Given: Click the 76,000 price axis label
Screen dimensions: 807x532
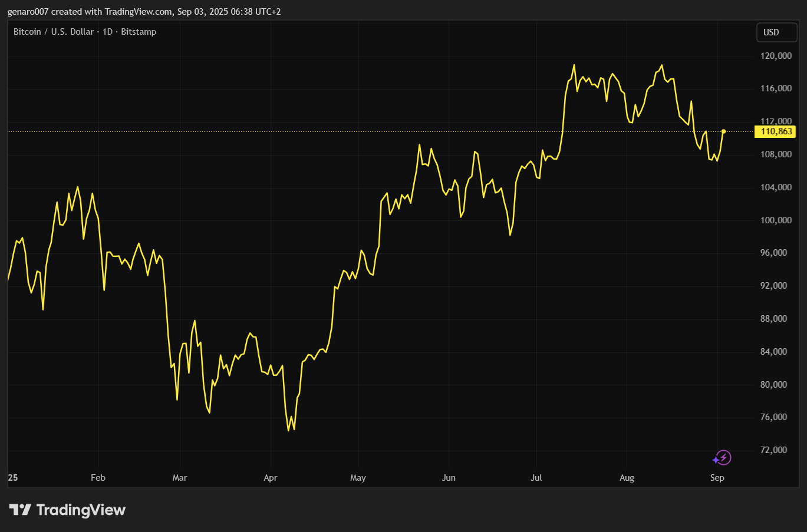Looking at the screenshot, I should (x=774, y=417).
